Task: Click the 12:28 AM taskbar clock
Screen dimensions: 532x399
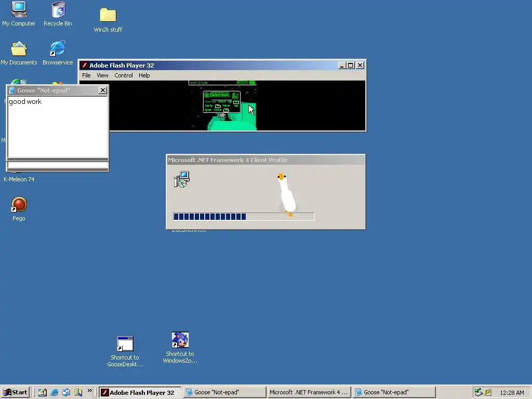Action: tap(512, 393)
